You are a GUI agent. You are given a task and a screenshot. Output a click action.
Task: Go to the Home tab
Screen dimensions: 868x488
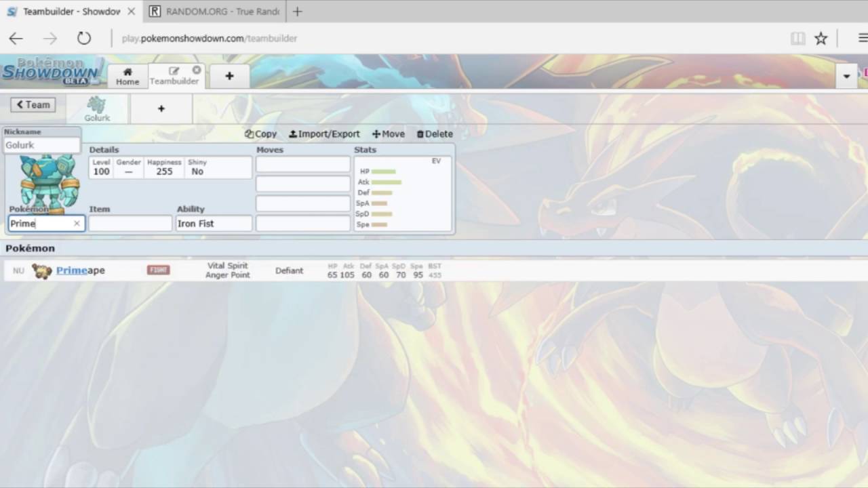(x=127, y=76)
